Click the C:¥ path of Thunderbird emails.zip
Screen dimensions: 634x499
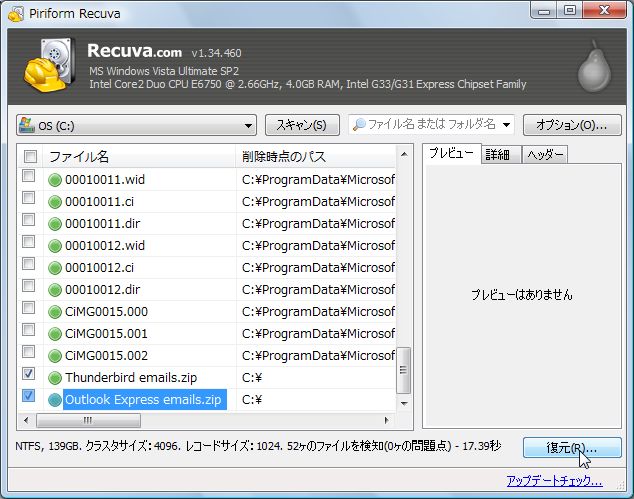pos(252,378)
